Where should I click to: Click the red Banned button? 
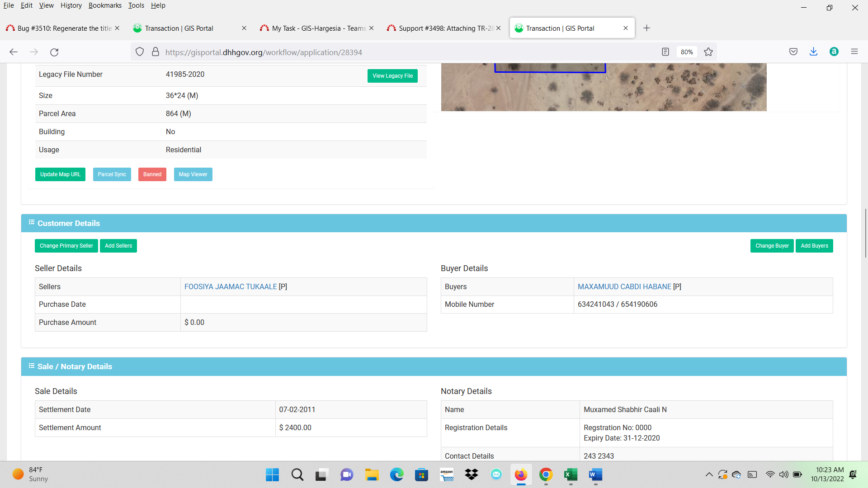point(152,174)
